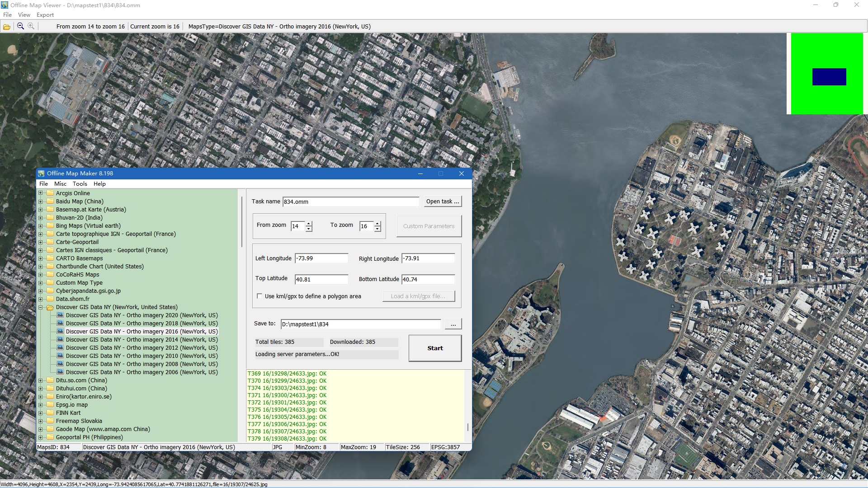Click the Right Longitude field
The image size is (868, 488).
[428, 258]
